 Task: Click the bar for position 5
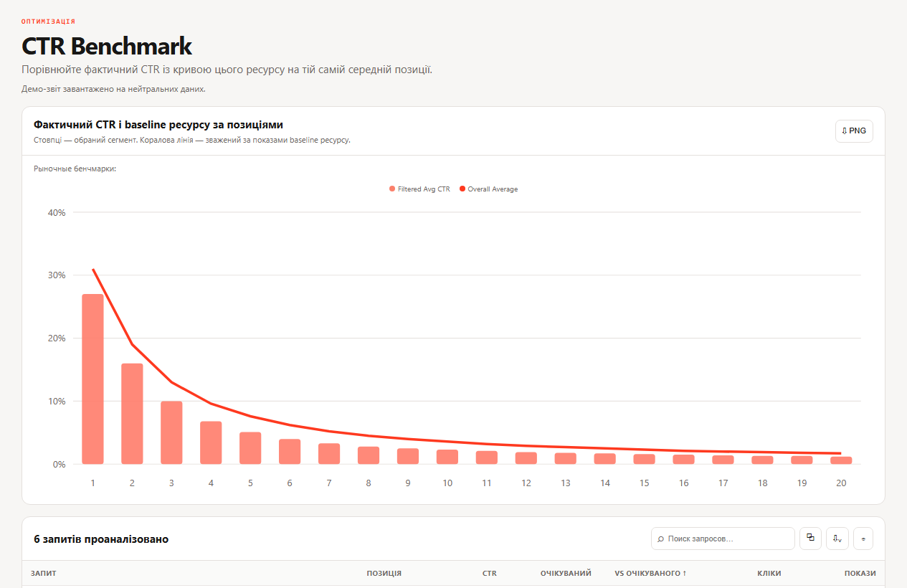click(250, 448)
